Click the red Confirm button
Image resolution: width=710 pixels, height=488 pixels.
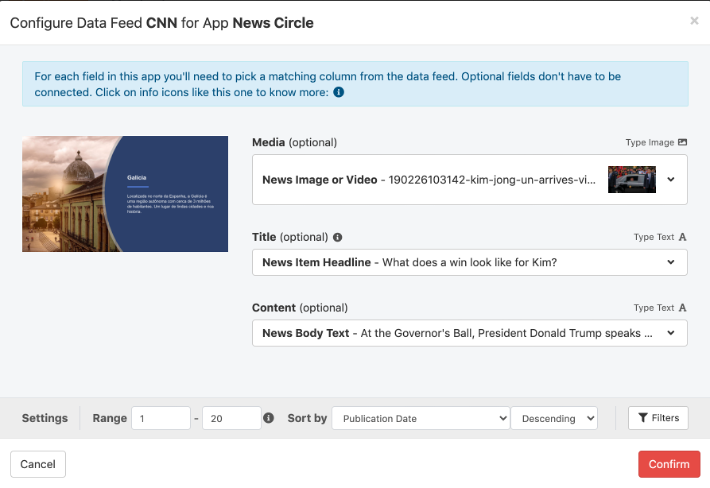point(669,464)
